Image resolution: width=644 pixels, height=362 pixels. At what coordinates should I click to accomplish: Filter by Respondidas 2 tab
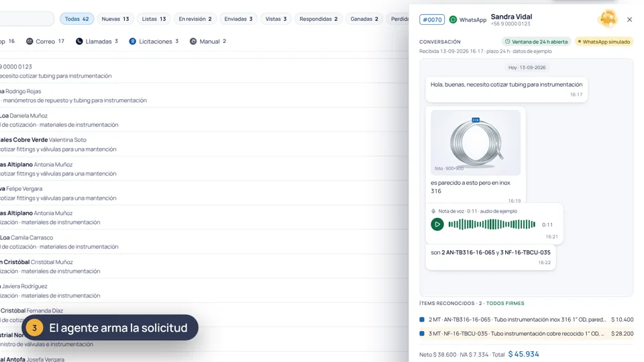pyautogui.click(x=318, y=19)
